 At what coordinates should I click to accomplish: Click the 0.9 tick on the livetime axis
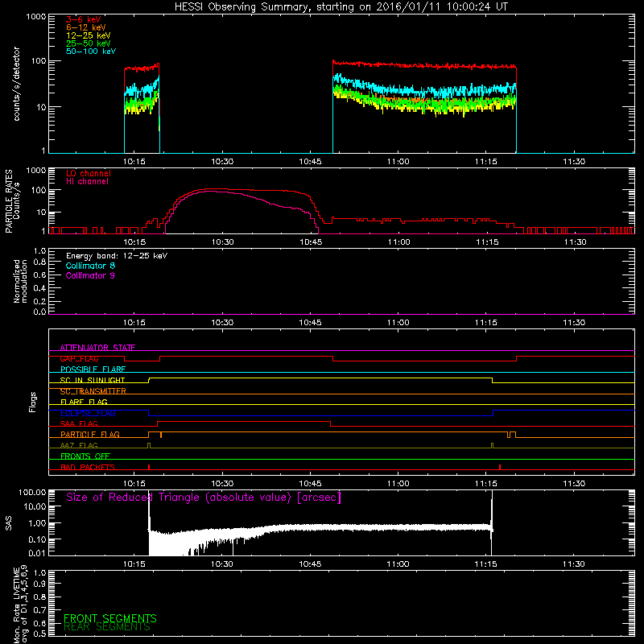[x=39, y=584]
